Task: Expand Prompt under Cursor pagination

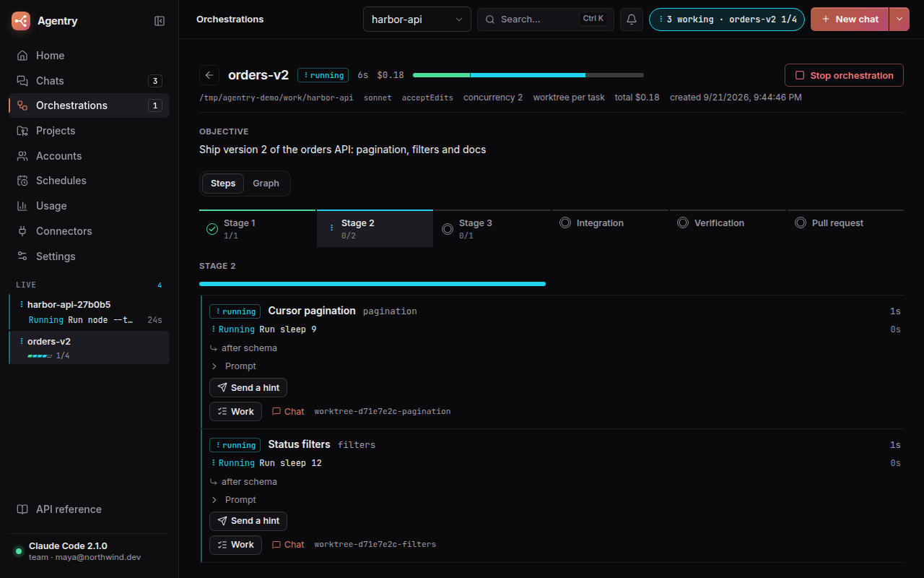Action: [234, 366]
